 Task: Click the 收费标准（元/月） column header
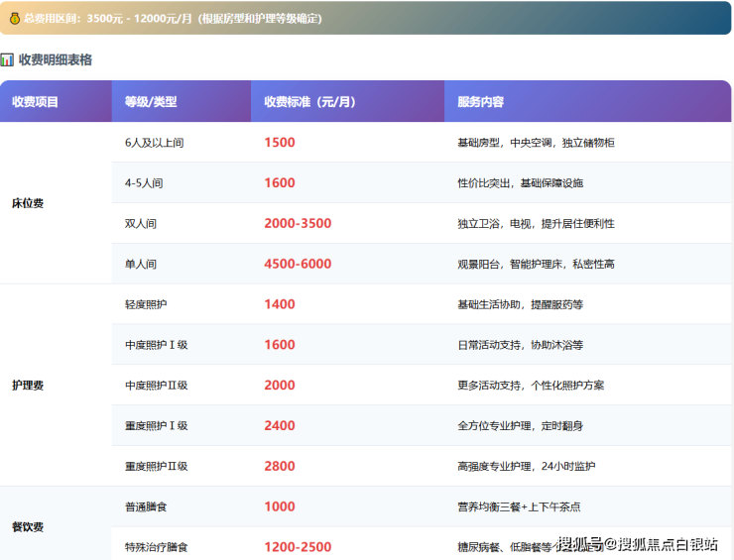coord(308,102)
